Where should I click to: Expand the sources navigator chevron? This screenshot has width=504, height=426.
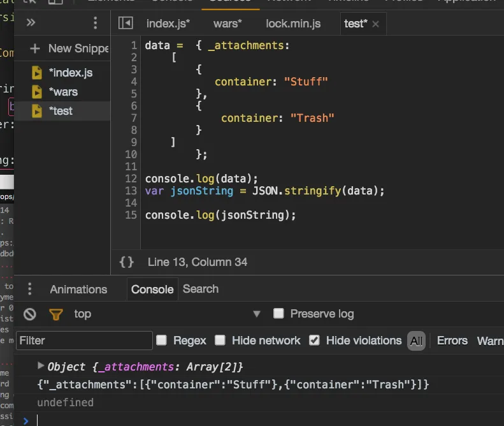(31, 23)
